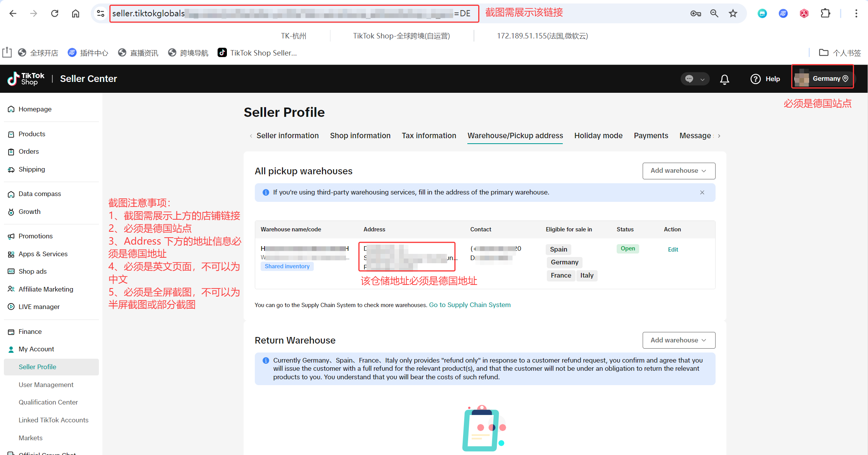Open the chat message dropdown in header
868x455 pixels.
point(695,79)
